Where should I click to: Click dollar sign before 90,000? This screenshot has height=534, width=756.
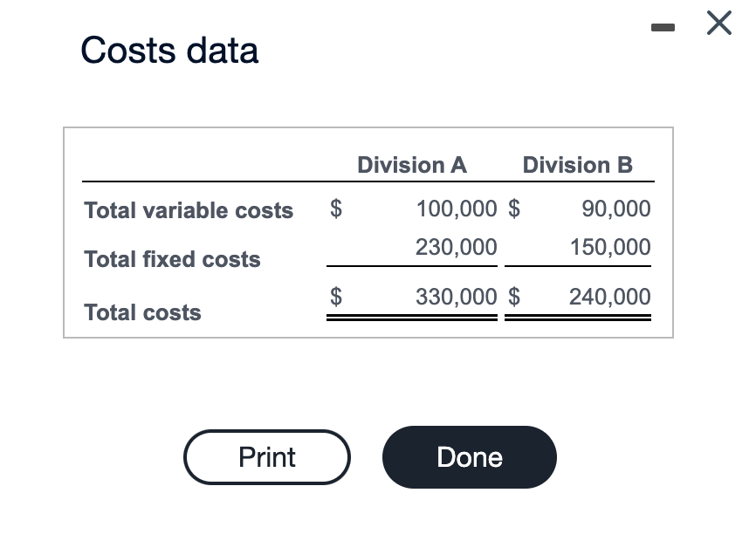click(x=514, y=209)
